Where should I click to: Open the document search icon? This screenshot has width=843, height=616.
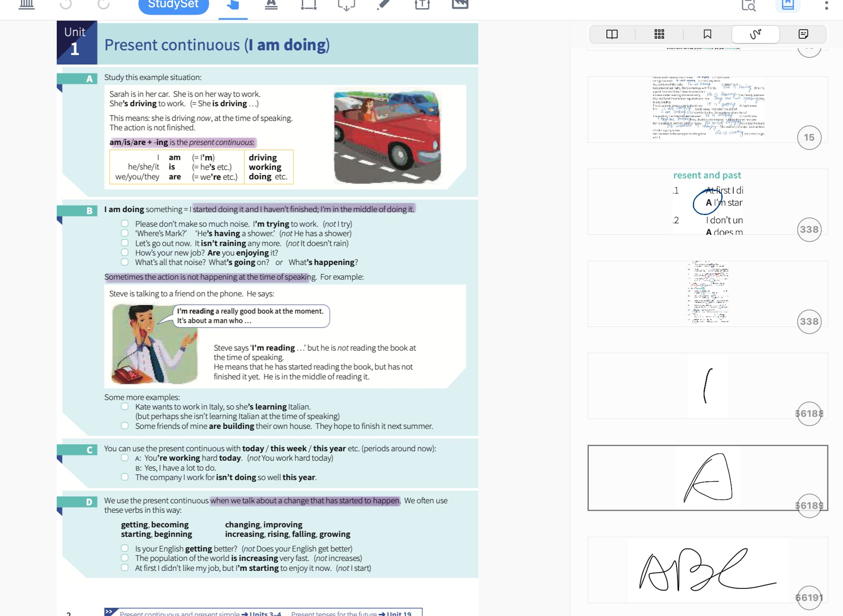(x=749, y=5)
